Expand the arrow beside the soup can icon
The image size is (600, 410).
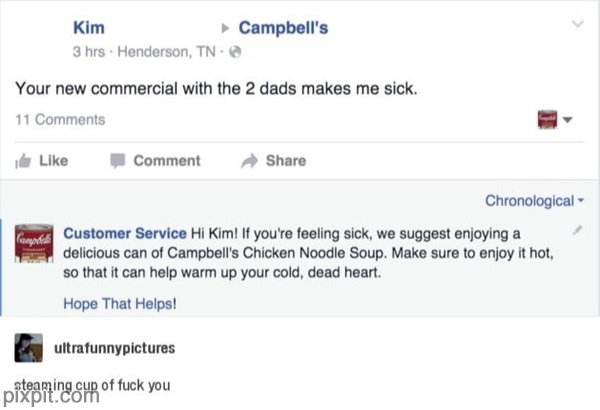(x=567, y=120)
